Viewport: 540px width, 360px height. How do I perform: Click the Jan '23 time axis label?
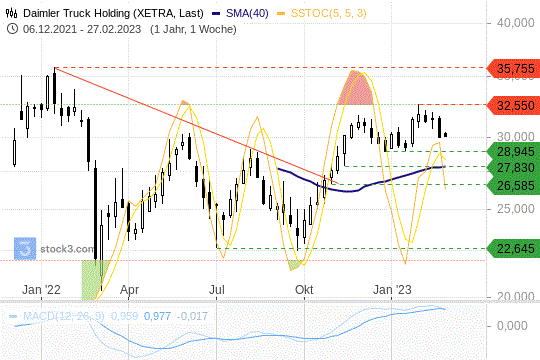(392, 290)
